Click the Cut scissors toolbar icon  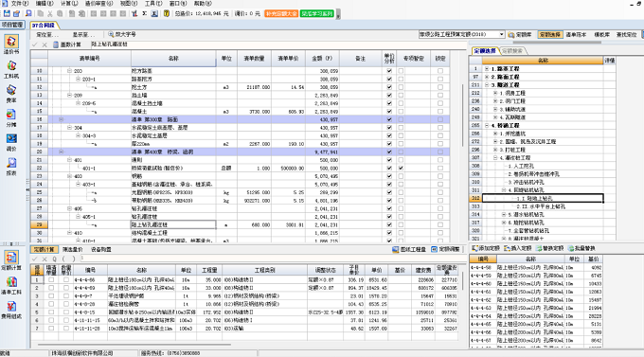point(50,13)
